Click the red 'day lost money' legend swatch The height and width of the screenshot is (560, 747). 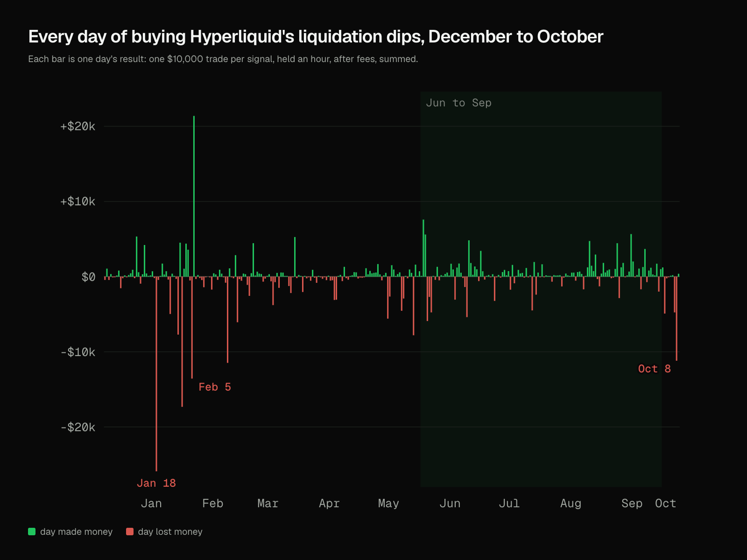pos(130,532)
